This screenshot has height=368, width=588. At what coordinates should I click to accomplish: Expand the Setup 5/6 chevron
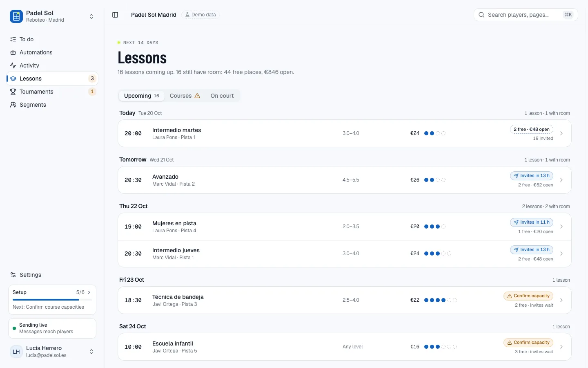tap(89, 292)
